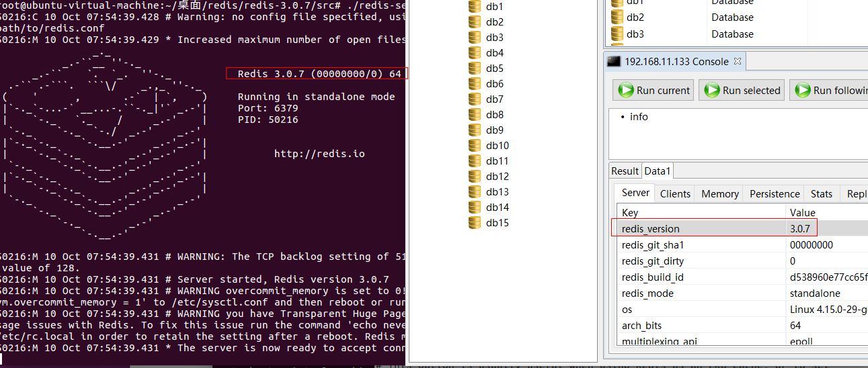Select the arch_bits row
Image resolution: width=868 pixels, height=368 pixels.
(x=742, y=326)
